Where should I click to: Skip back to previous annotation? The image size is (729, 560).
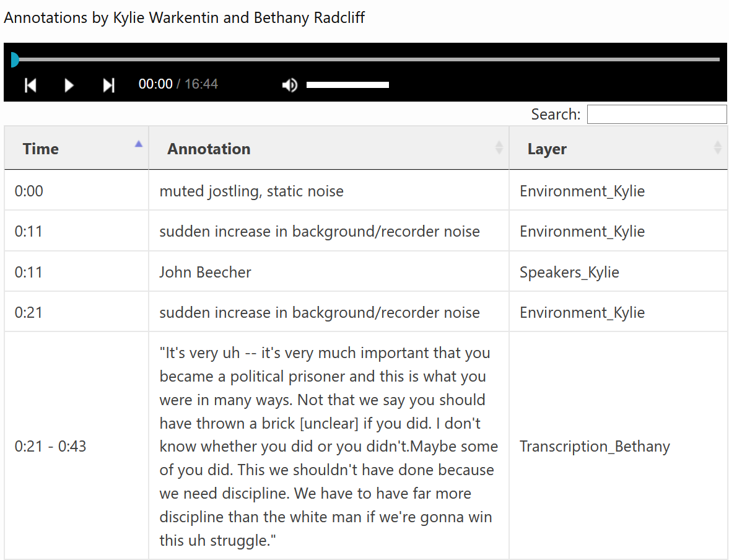[30, 85]
